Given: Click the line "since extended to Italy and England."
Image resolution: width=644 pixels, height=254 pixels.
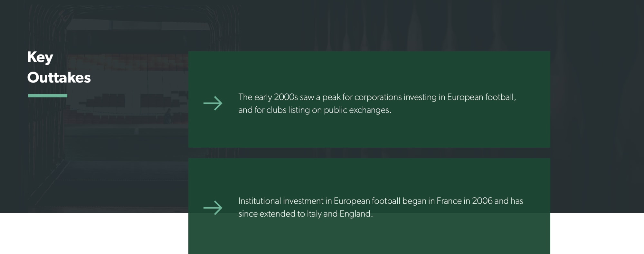Looking at the screenshot, I should pyautogui.click(x=305, y=214).
